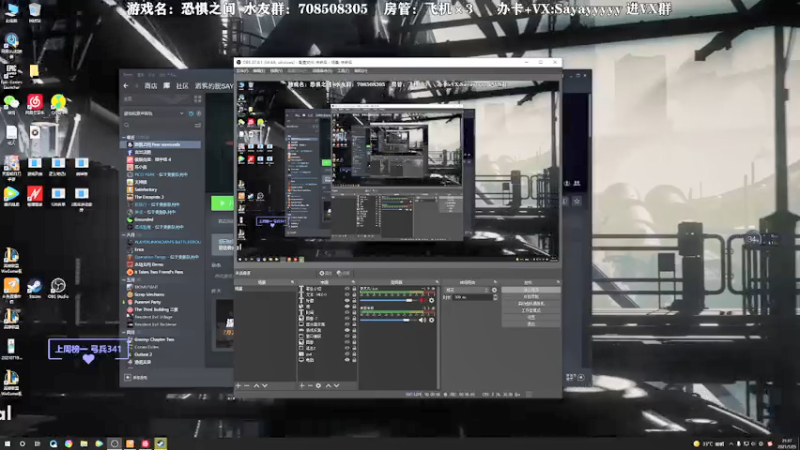The width and height of the screenshot is (800, 450).
Task: Add a new scene in OBS Scenes panel
Action: point(238,386)
